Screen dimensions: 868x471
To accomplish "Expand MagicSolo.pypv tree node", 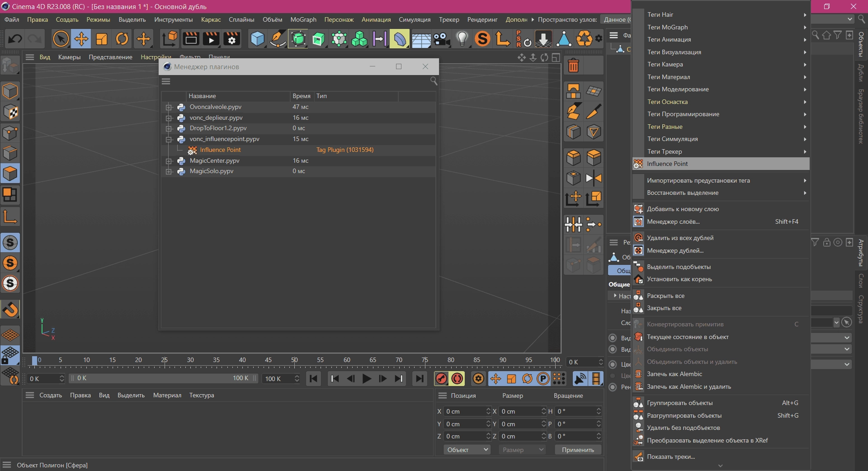I will (x=169, y=171).
